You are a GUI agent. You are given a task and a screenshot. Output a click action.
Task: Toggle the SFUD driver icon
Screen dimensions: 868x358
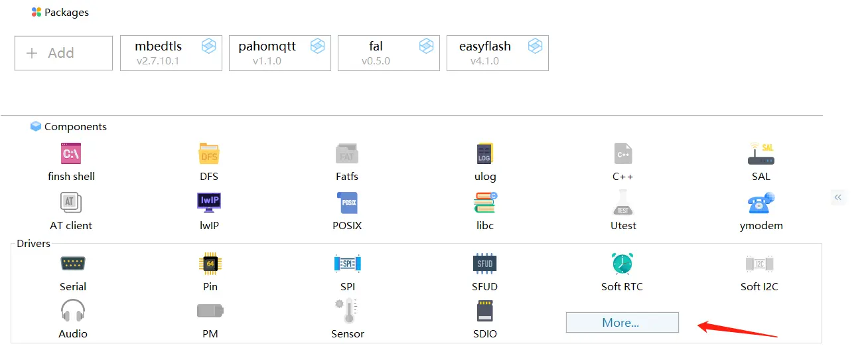[x=484, y=264]
